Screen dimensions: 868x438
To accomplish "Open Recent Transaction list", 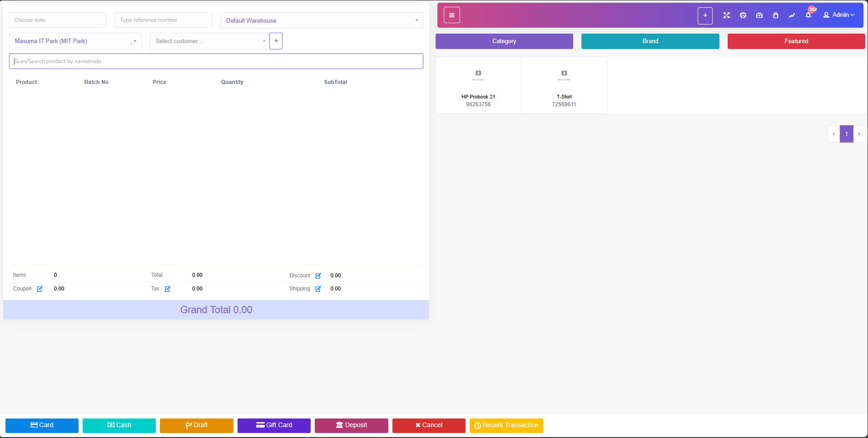I will point(506,425).
